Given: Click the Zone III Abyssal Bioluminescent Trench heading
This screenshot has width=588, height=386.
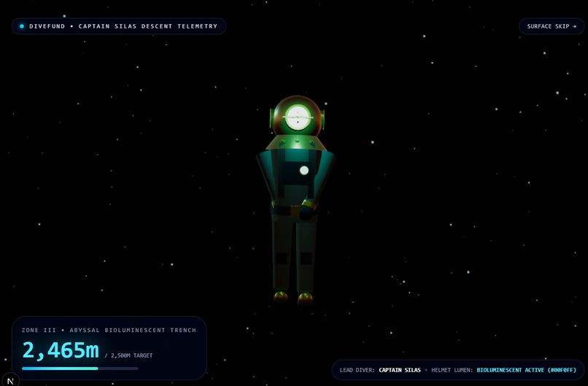Looking at the screenshot, I should coord(109,330).
